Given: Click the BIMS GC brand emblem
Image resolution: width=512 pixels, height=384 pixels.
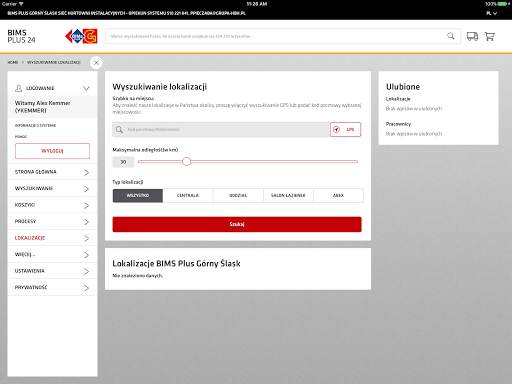Looking at the screenshot, I should [81, 36].
